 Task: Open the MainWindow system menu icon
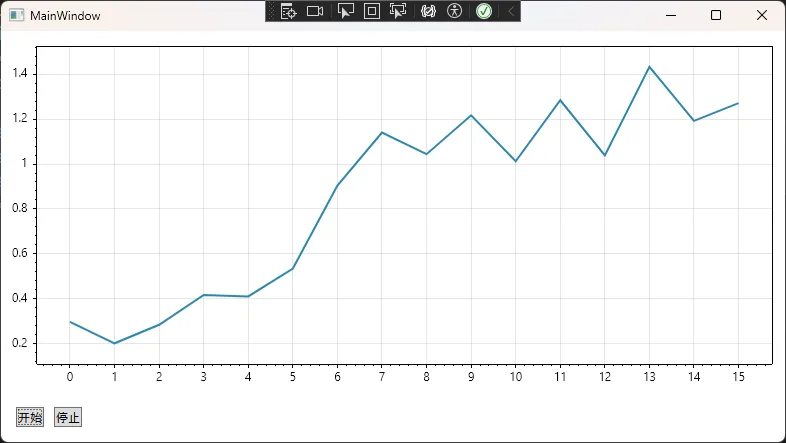tap(16, 16)
